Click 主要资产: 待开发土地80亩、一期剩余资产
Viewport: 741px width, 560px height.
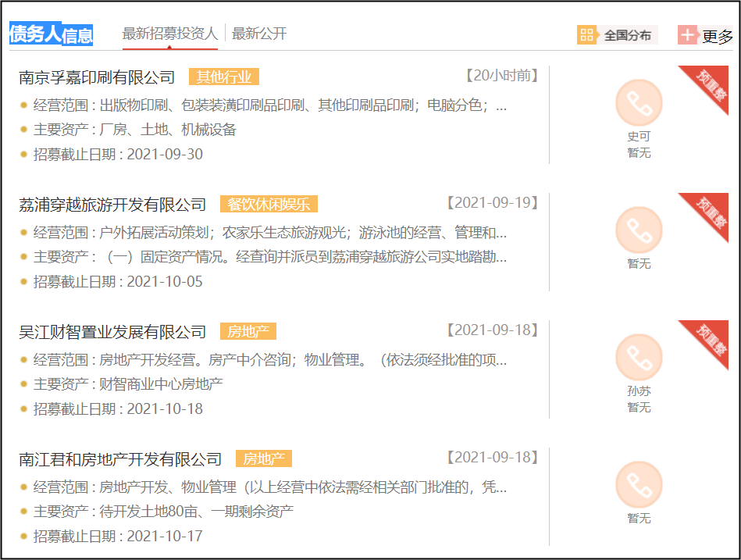point(163,511)
